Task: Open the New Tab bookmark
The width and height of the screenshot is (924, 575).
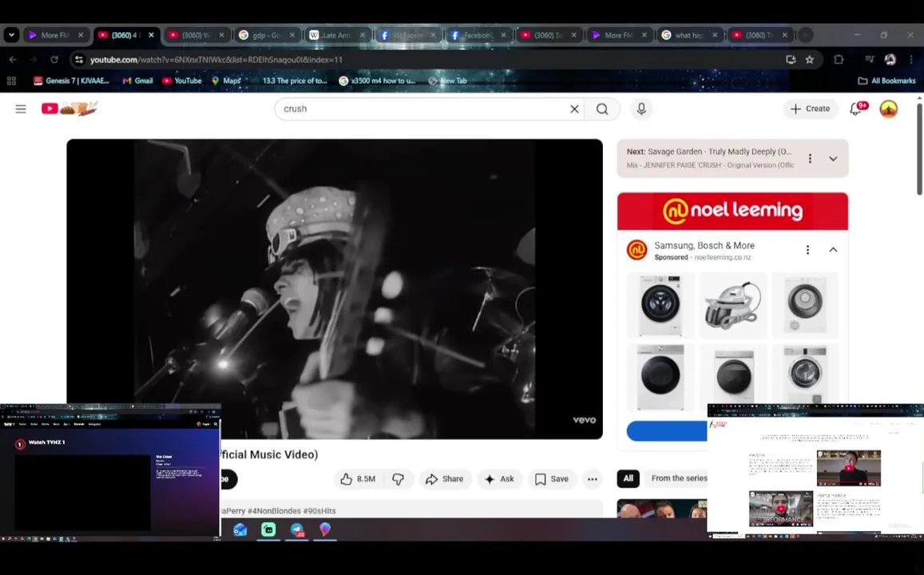Action: 448,81
